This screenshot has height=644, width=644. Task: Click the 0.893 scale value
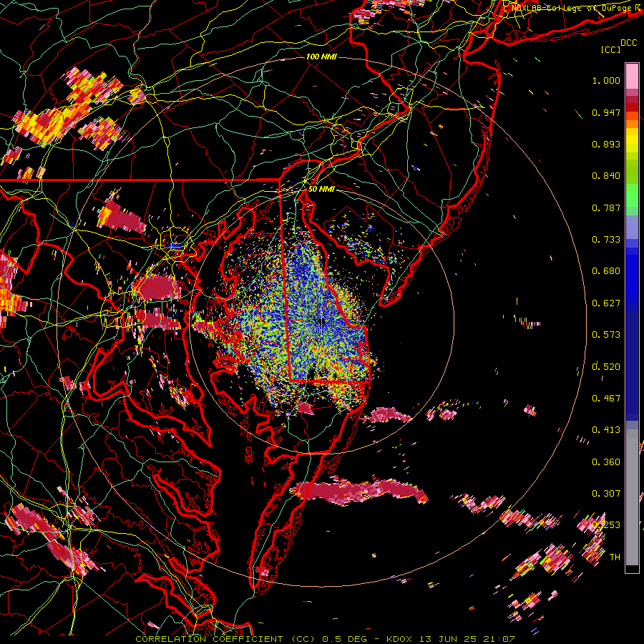[x=606, y=144]
